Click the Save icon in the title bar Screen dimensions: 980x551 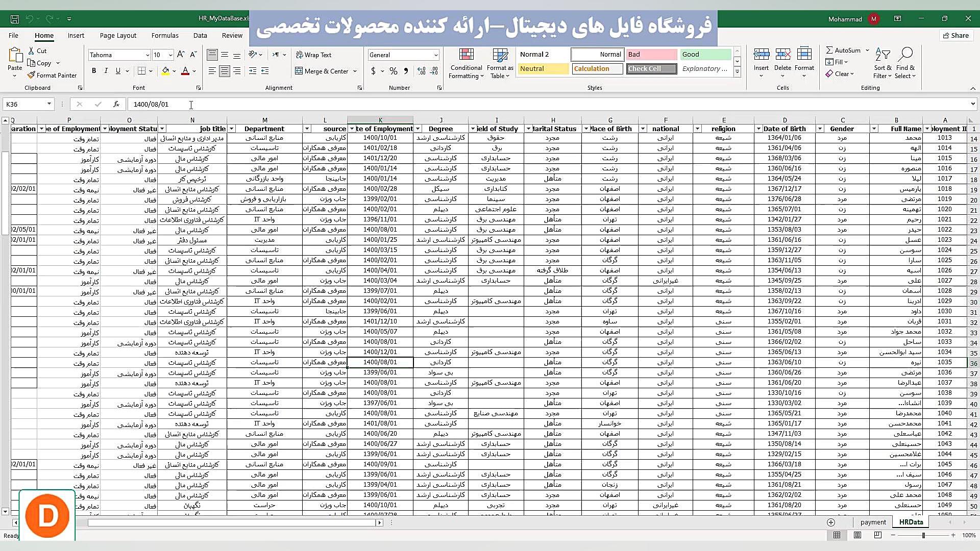point(15,19)
